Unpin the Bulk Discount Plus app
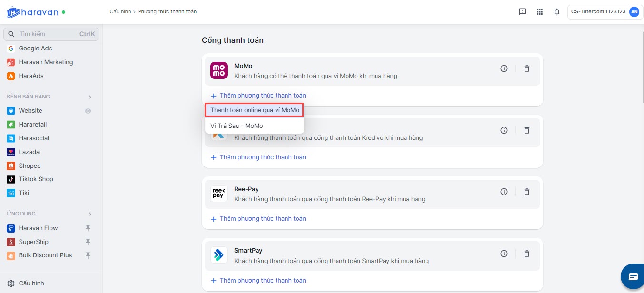 [x=88, y=255]
